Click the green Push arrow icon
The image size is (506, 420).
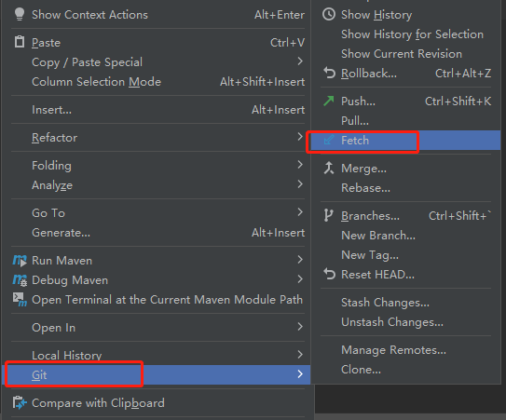coord(329,101)
